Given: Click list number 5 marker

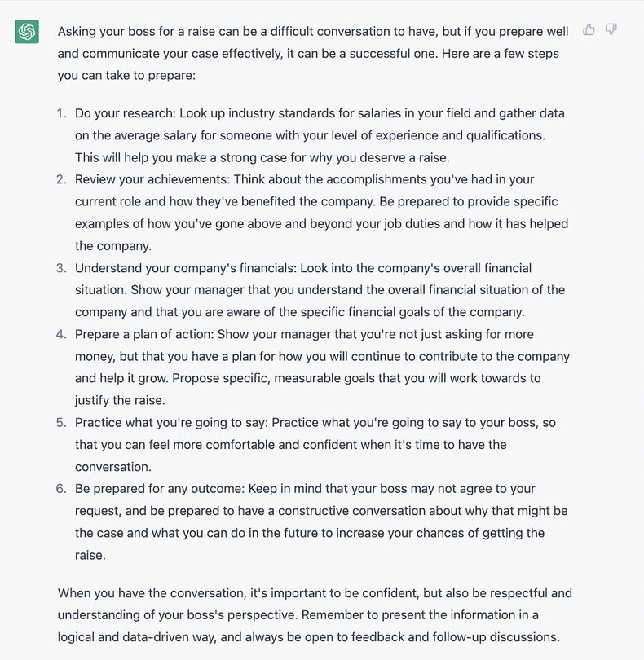Looking at the screenshot, I should tap(61, 423).
